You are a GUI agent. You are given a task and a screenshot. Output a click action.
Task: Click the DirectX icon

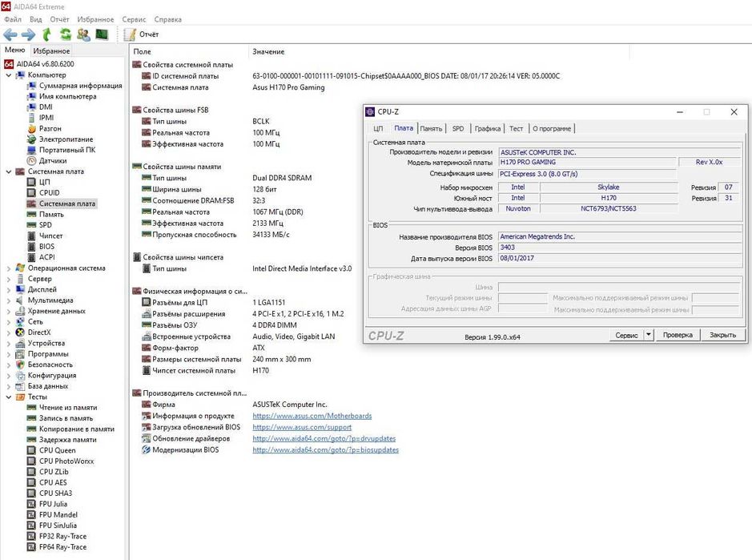[20, 332]
